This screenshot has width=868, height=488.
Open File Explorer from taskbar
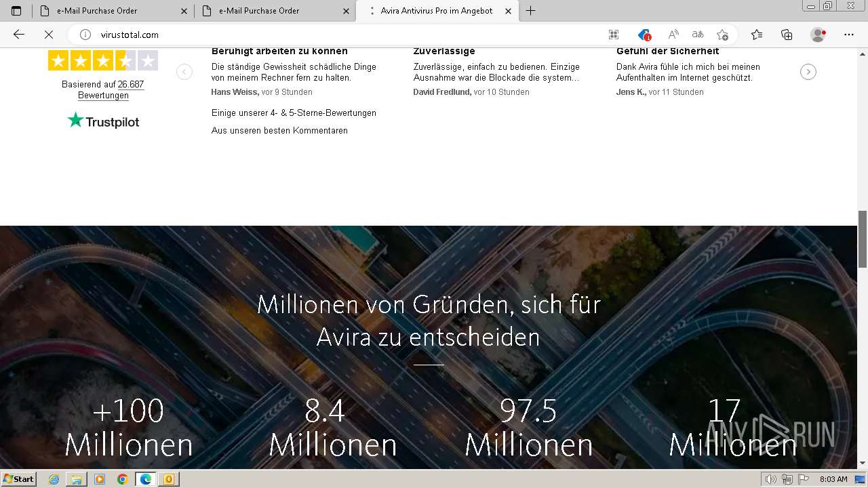[77, 479]
